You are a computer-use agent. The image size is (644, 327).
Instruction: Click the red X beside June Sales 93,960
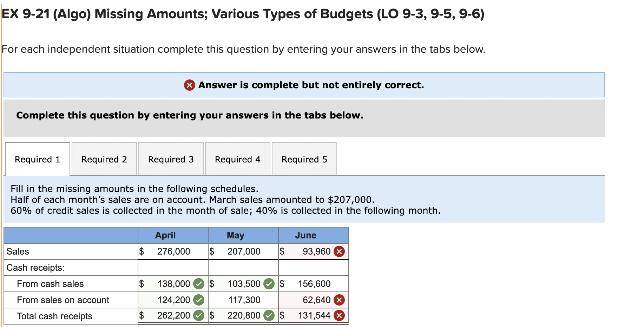(339, 251)
